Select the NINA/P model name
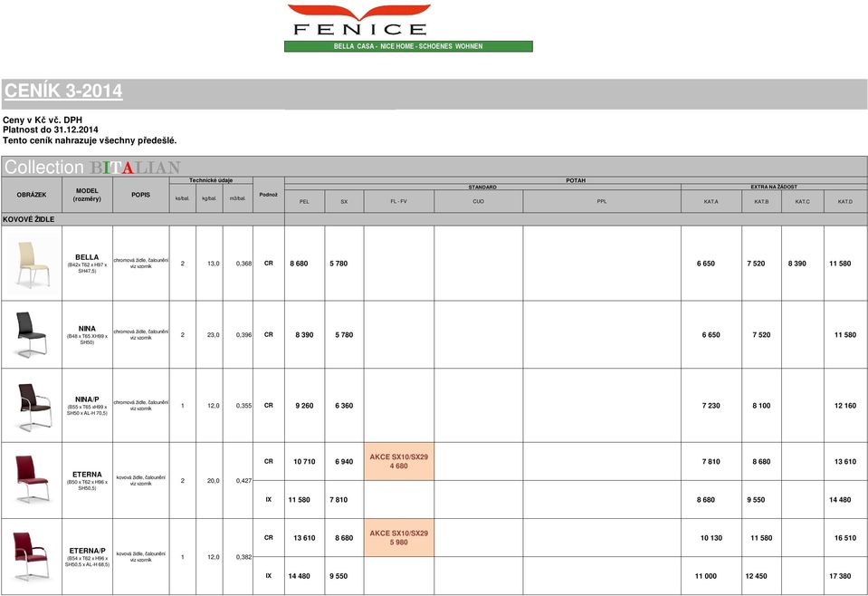The image size is (868, 596). click(87, 399)
